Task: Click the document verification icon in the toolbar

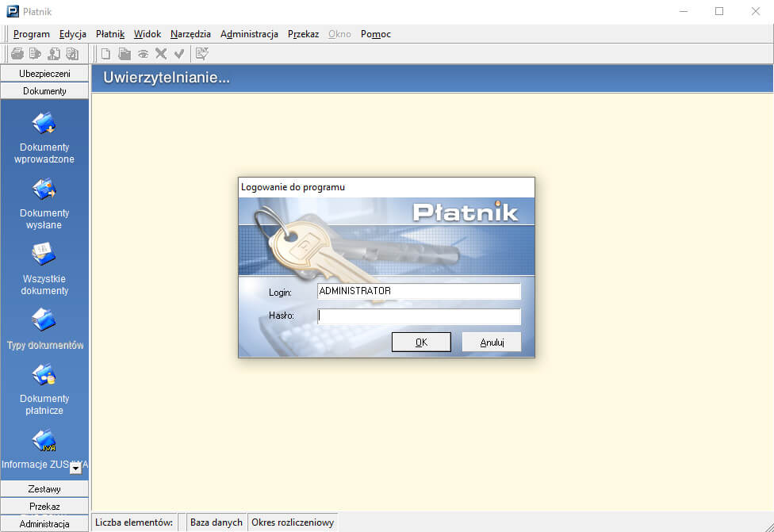Action: pyautogui.click(x=73, y=53)
